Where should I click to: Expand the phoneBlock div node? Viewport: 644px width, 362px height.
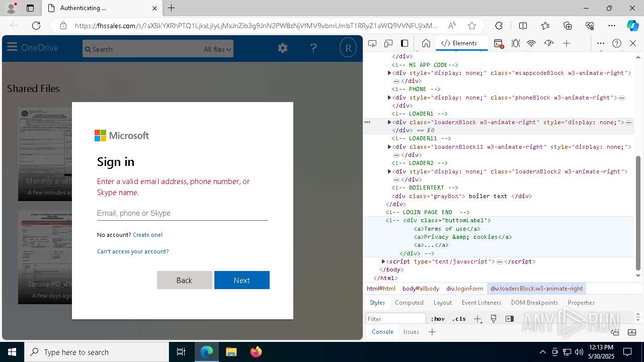(389, 98)
